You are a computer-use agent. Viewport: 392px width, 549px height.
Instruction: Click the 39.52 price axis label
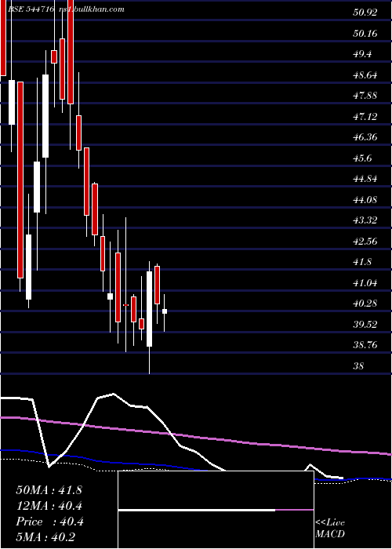365,324
